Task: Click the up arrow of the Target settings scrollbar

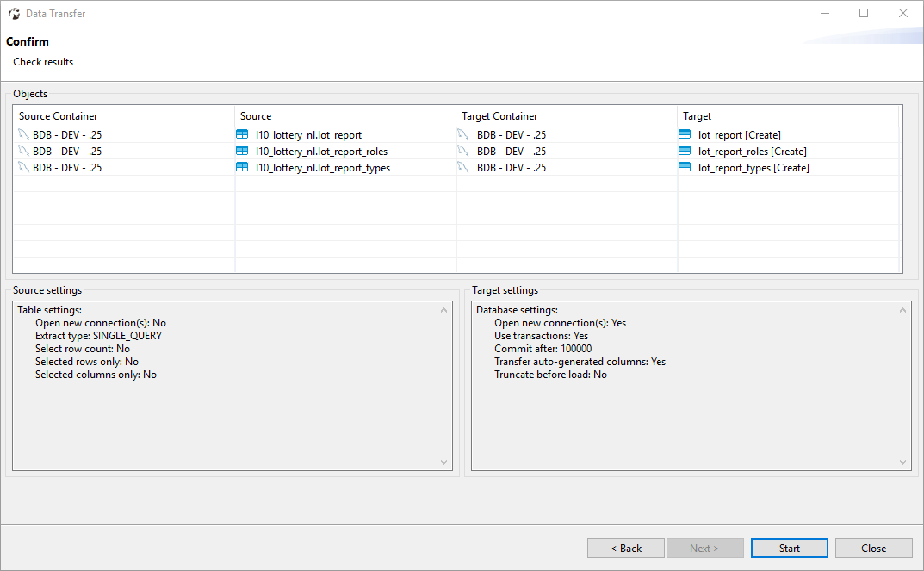Action: 903,308
